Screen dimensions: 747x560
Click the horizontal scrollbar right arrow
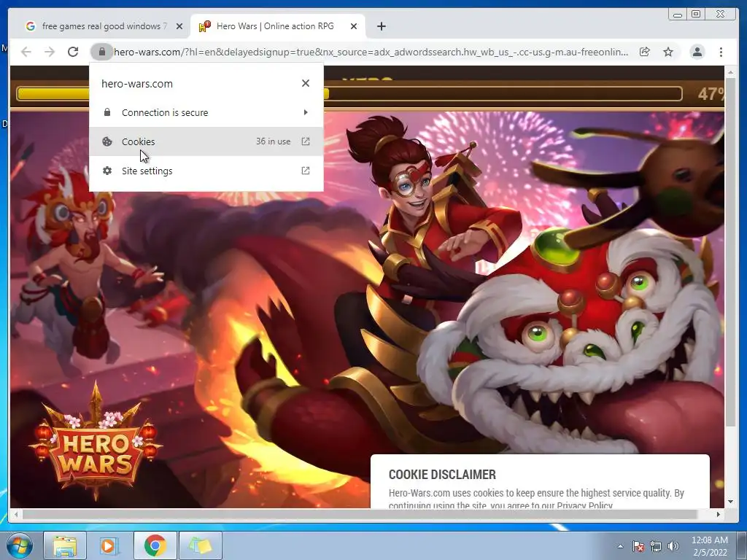point(719,514)
